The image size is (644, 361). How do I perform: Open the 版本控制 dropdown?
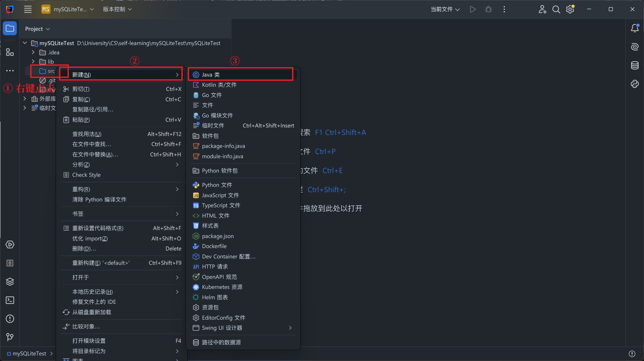coord(117,9)
